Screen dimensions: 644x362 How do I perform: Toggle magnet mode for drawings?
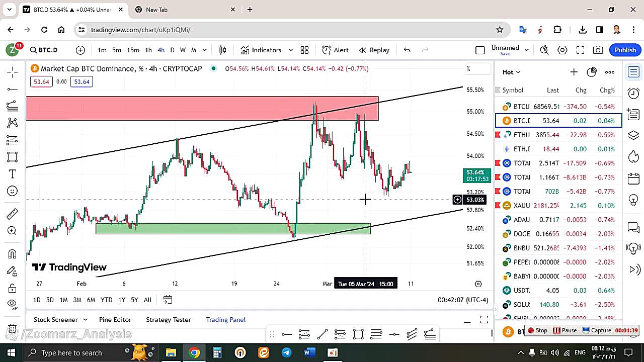click(x=13, y=254)
